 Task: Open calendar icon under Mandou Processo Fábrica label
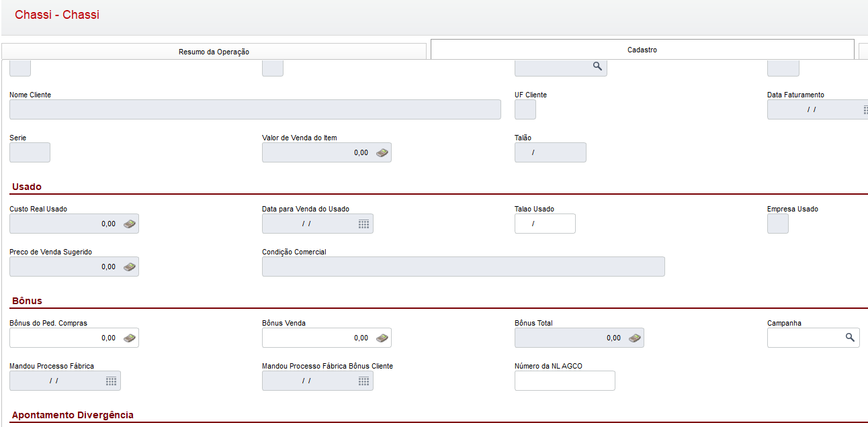(x=111, y=381)
